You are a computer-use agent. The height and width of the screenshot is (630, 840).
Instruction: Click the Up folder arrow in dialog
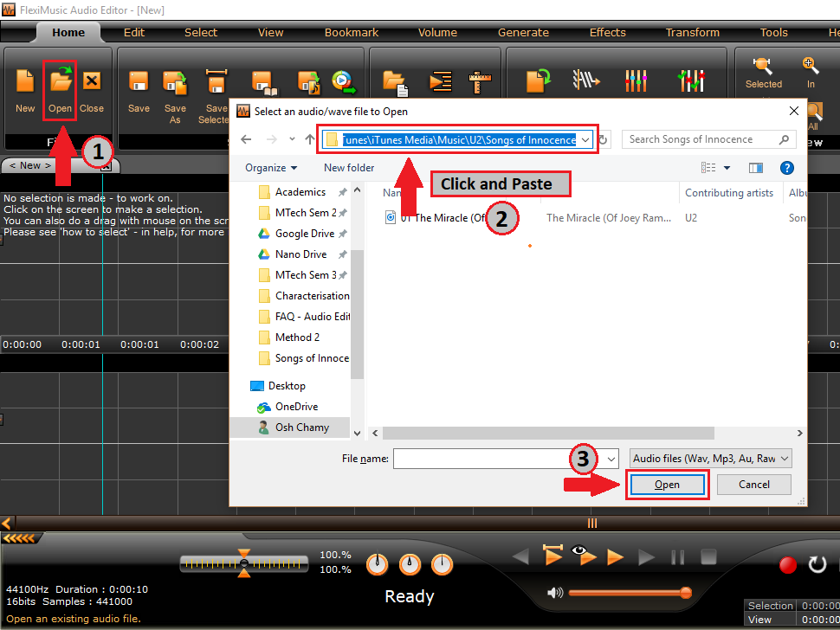(x=310, y=139)
